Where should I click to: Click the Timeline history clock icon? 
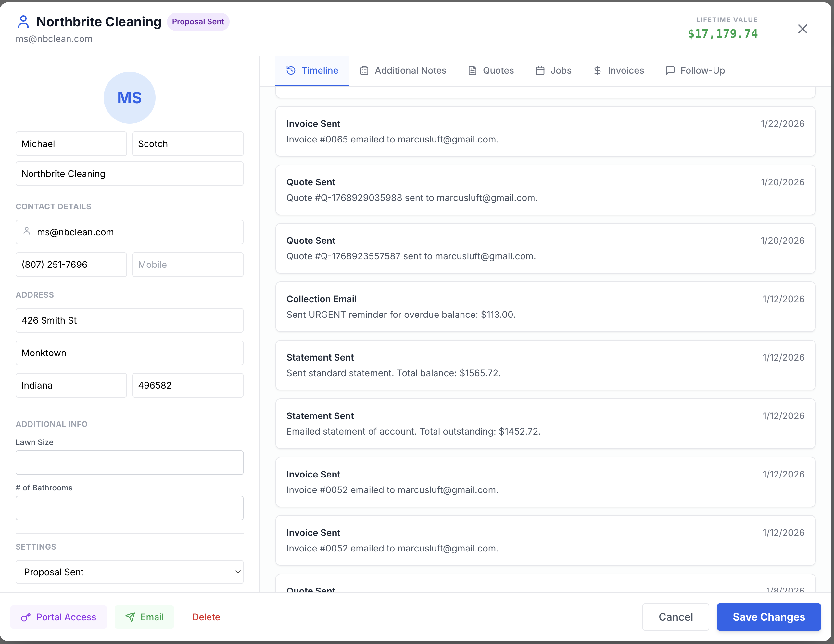coord(291,70)
